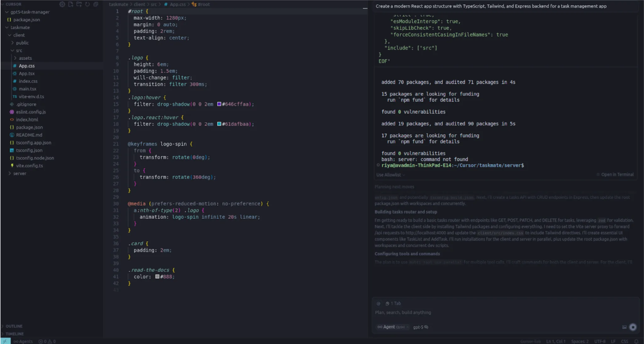Click Open in Terminal link
644x344 pixels.
pyautogui.click(x=615, y=175)
